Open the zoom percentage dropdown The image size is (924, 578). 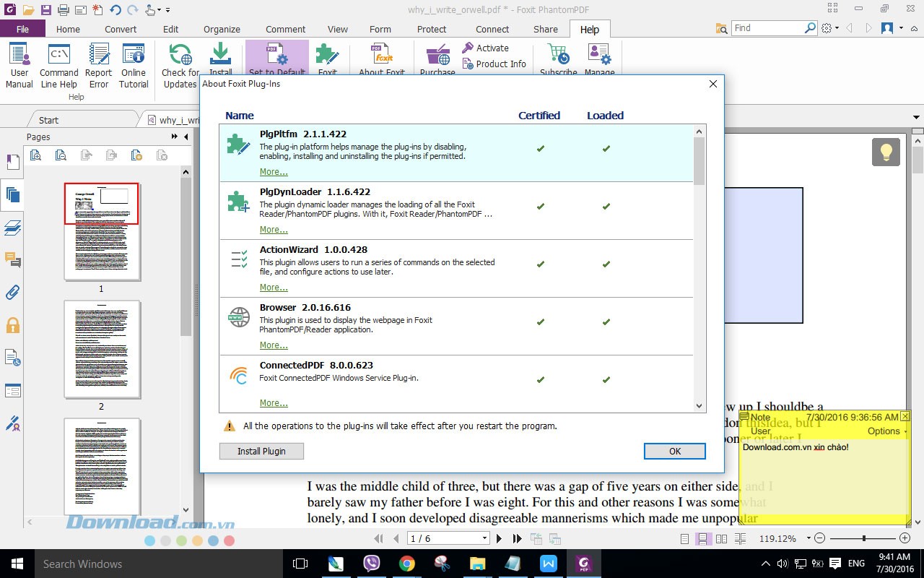[x=803, y=539]
